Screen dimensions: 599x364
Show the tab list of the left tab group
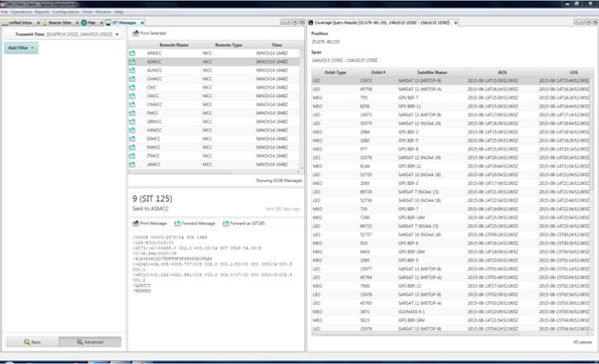click(295, 22)
